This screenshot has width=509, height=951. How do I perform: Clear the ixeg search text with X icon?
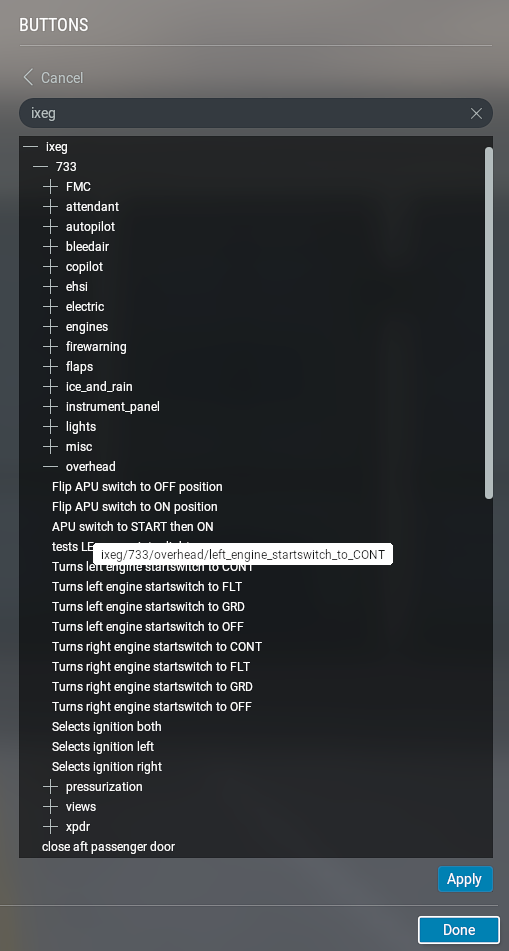pyautogui.click(x=476, y=113)
